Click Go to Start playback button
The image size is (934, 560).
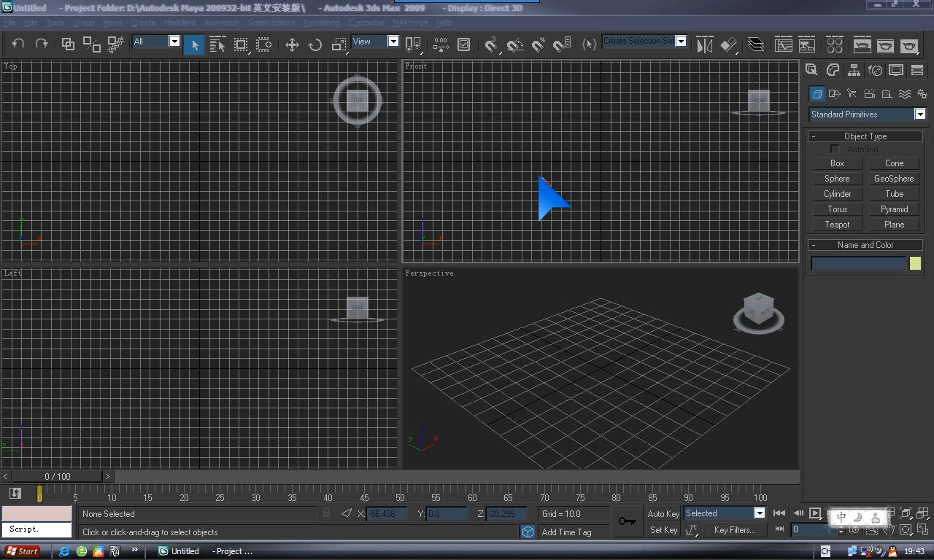pyautogui.click(x=779, y=513)
